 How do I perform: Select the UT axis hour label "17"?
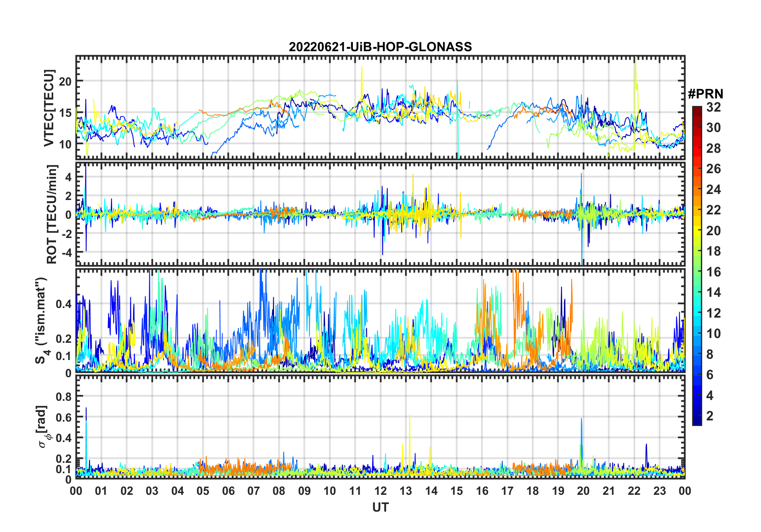coord(507,491)
